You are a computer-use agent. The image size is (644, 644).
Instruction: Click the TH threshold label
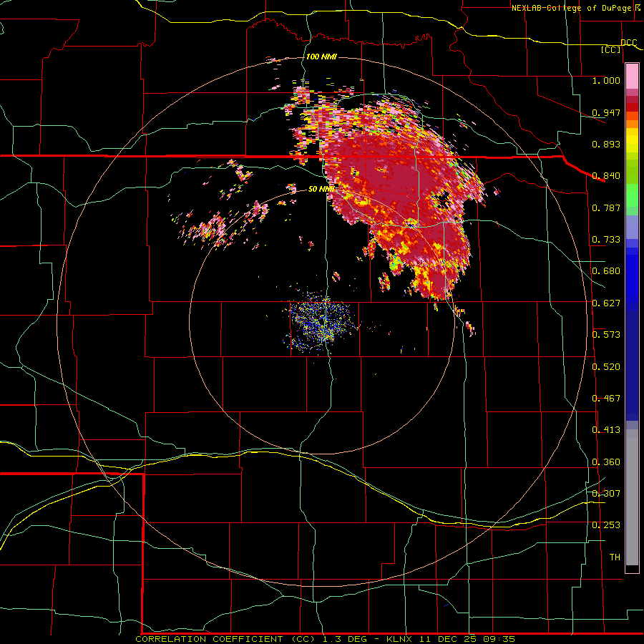pyautogui.click(x=615, y=557)
